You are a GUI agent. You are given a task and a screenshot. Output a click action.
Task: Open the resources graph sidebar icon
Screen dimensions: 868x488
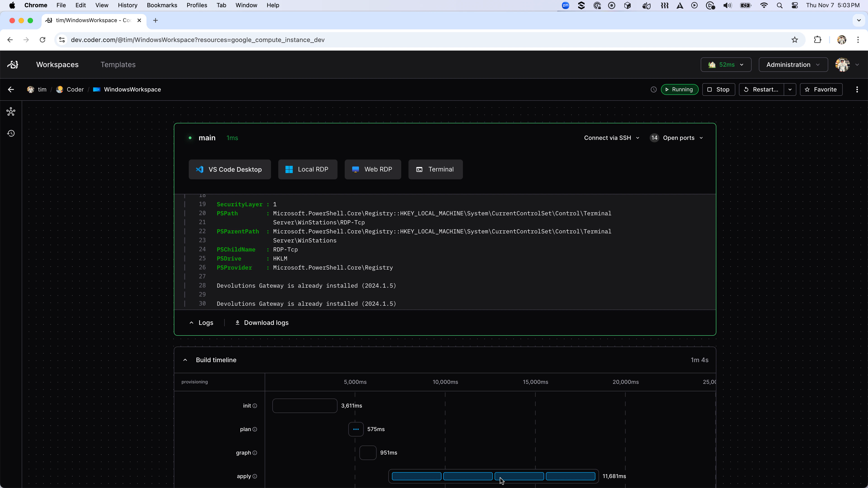(x=11, y=112)
